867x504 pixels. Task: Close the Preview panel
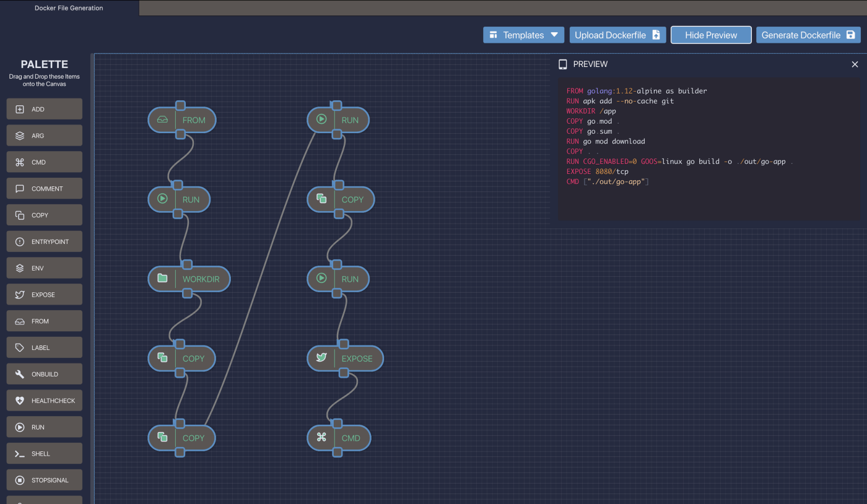[855, 64]
